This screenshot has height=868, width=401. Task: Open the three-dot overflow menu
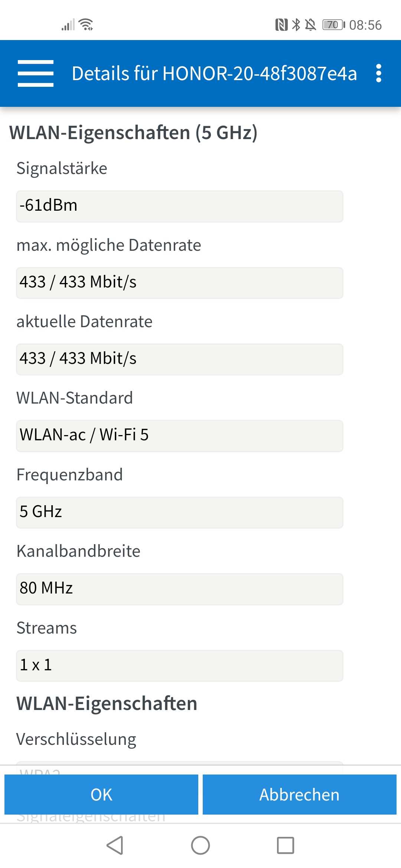[379, 73]
